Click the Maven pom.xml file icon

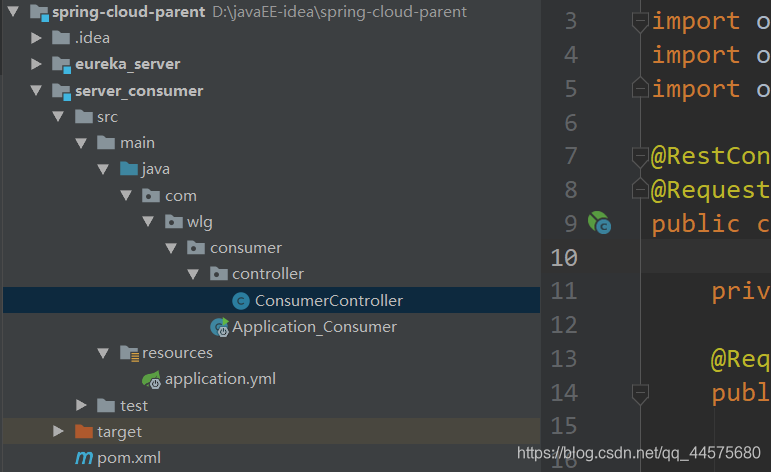point(84,458)
